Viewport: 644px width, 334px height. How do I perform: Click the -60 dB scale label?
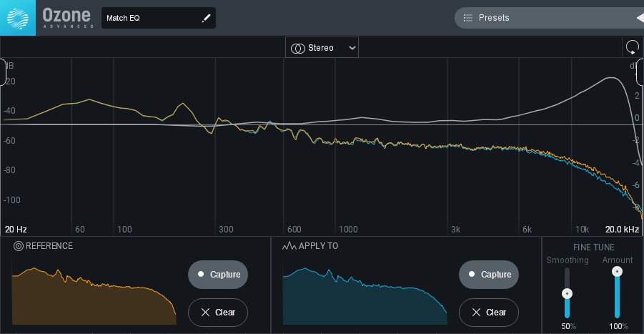[9, 140]
